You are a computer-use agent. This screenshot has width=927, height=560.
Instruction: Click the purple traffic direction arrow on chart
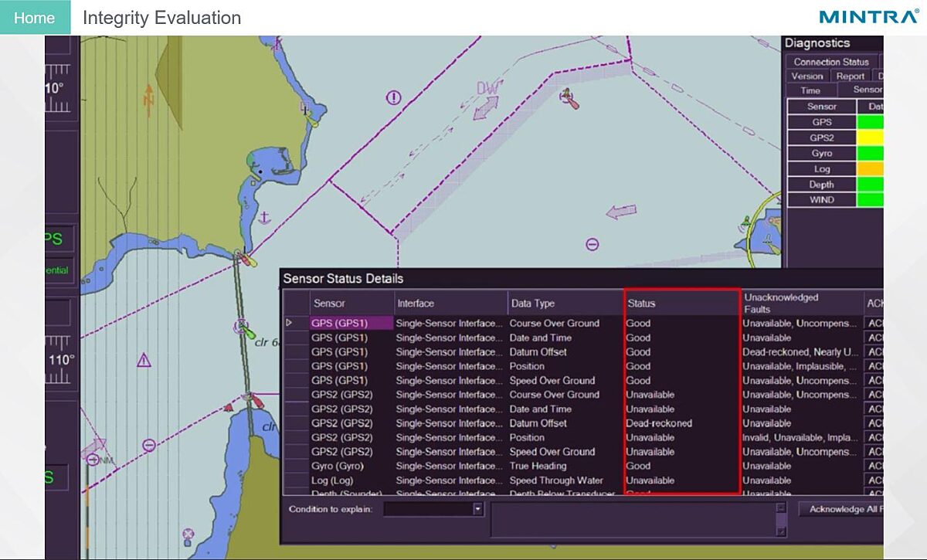coord(621,212)
